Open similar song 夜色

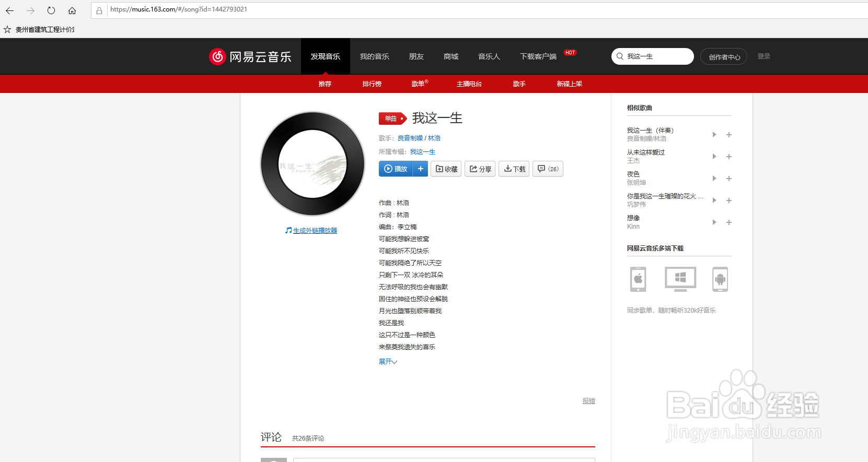tap(633, 174)
